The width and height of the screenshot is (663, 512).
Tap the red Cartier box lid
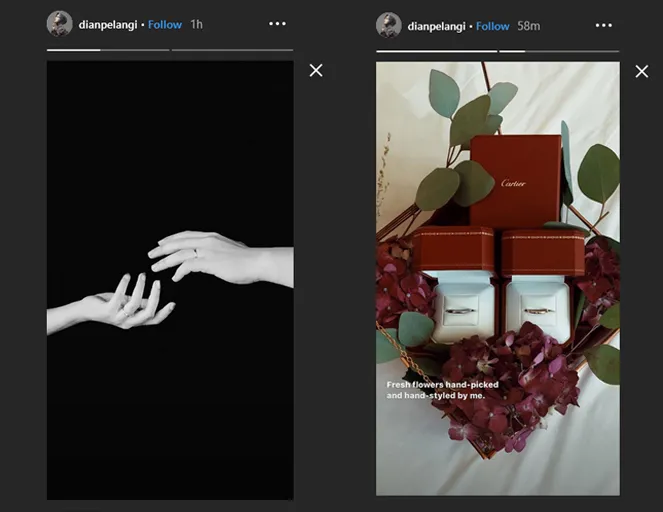[x=515, y=181]
